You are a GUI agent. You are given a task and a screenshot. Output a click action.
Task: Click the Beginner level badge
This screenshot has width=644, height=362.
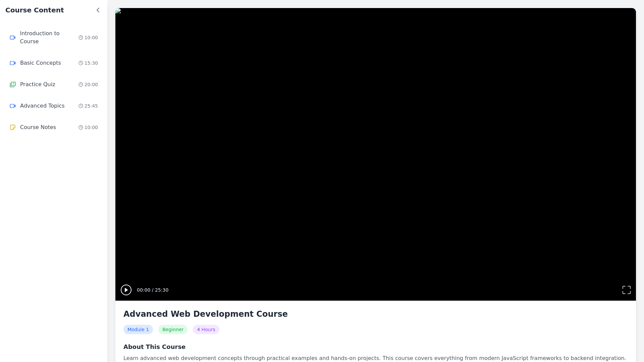pyautogui.click(x=173, y=329)
